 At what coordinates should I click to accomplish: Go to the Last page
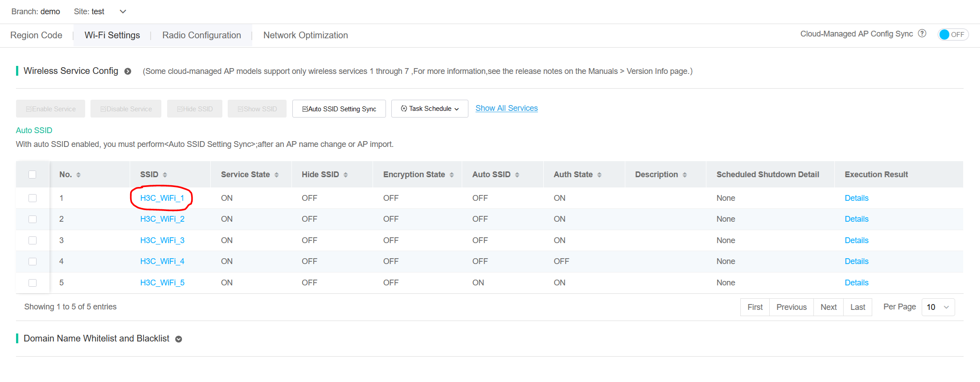coord(858,307)
